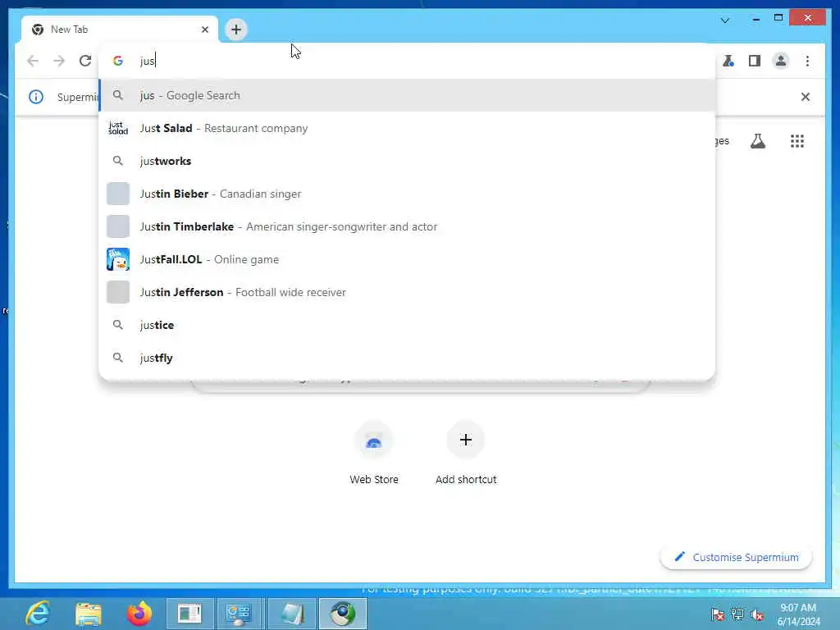The height and width of the screenshot is (630, 840).
Task: Click Customise Supermium button
Action: click(x=736, y=557)
